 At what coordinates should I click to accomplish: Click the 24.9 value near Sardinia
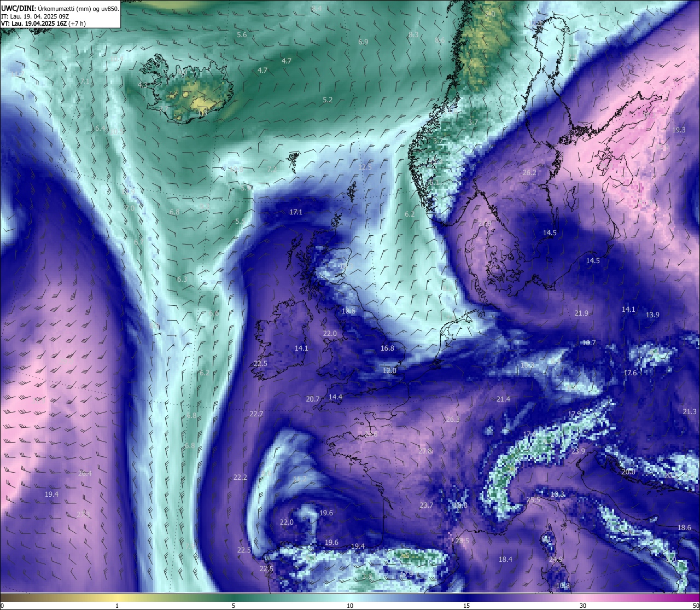click(556, 559)
